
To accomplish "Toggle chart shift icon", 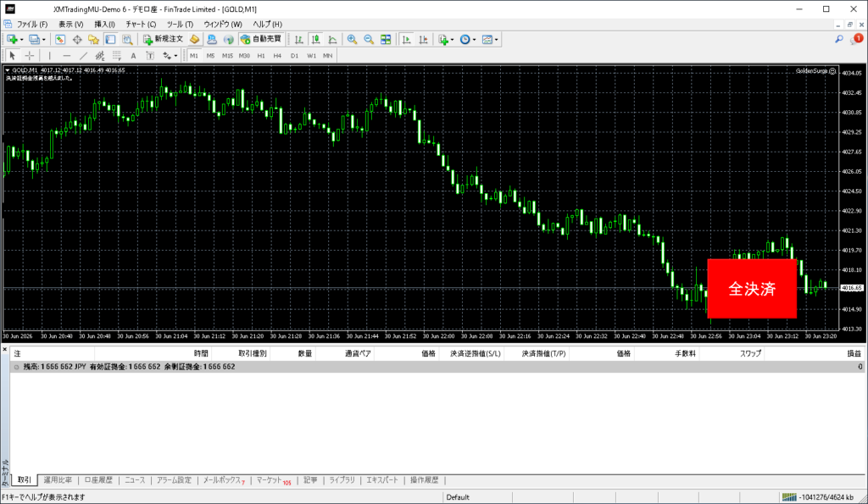I will tap(424, 39).
